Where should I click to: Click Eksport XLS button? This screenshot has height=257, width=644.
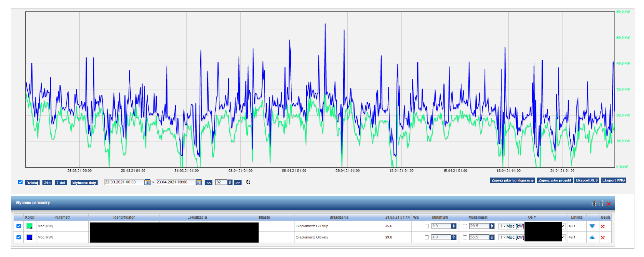[x=586, y=180]
